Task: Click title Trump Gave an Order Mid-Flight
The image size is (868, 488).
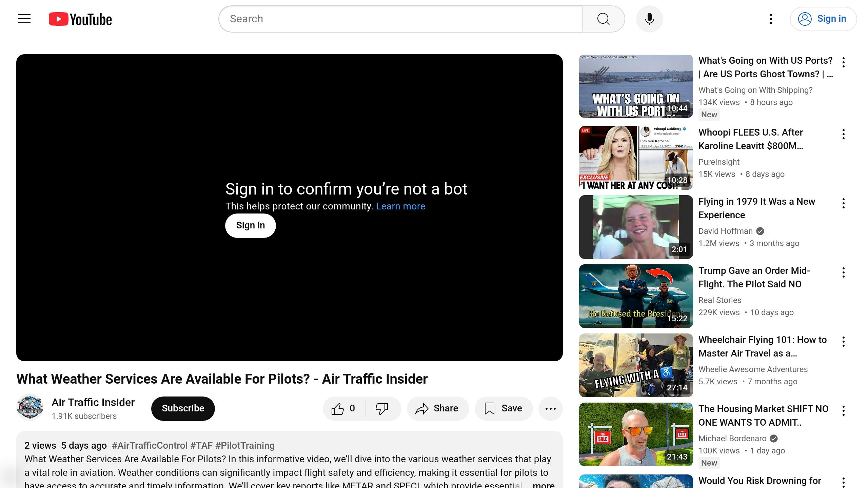Action: point(754,277)
